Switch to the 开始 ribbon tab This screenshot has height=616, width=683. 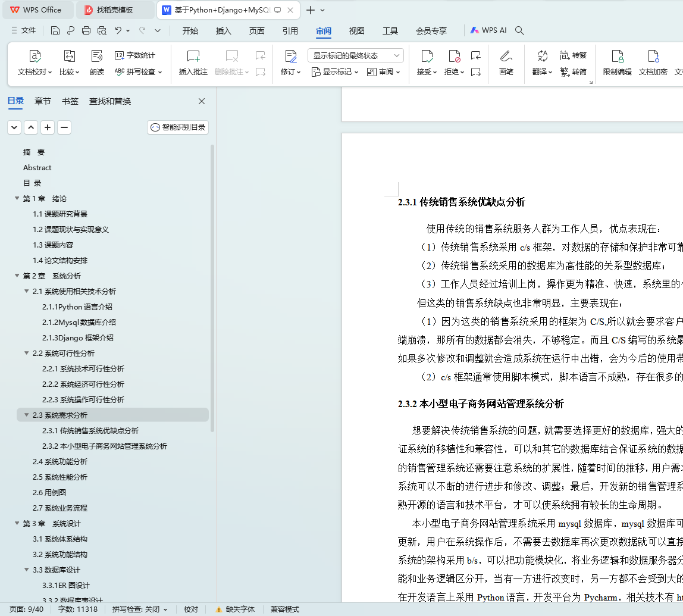point(190,31)
